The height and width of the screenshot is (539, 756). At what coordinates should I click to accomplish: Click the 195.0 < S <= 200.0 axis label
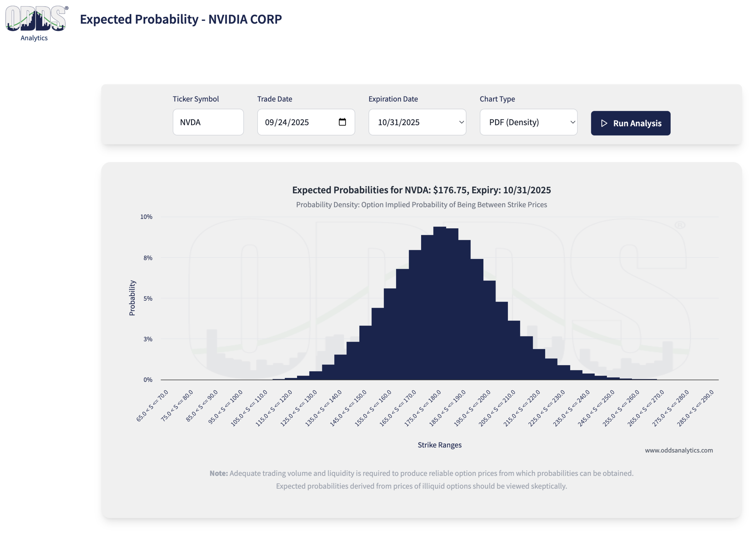tap(472, 408)
